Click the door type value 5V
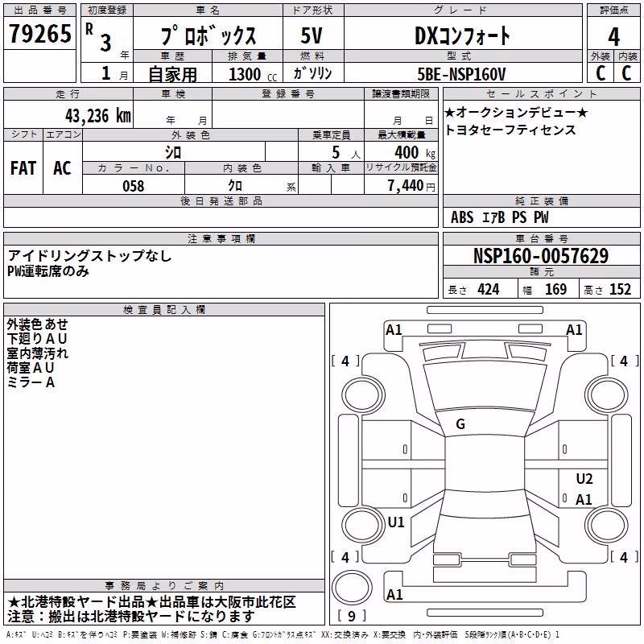This screenshot has width=644, height=644. [312, 35]
